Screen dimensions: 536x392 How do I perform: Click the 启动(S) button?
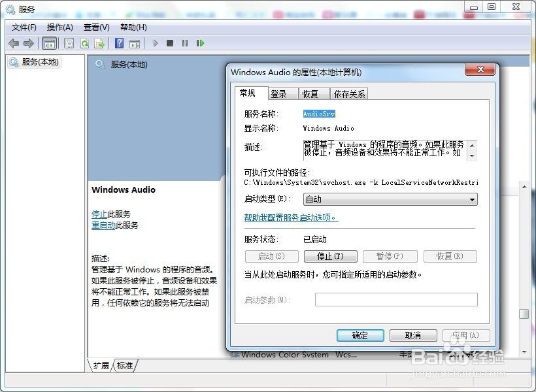(x=272, y=256)
